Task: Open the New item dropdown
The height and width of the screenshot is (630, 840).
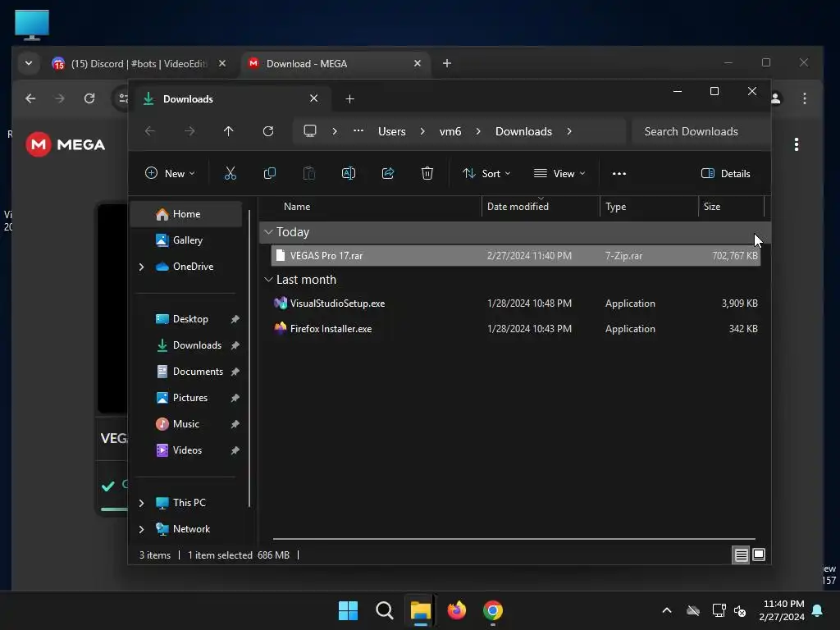Action: [170, 173]
